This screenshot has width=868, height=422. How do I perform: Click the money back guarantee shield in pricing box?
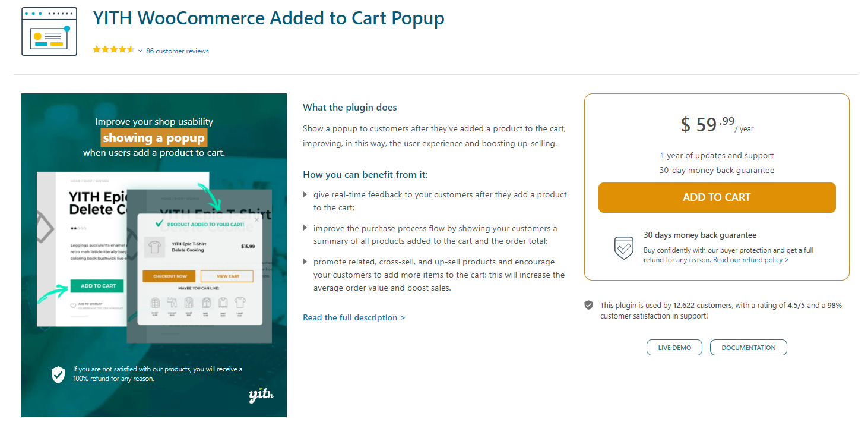point(623,247)
